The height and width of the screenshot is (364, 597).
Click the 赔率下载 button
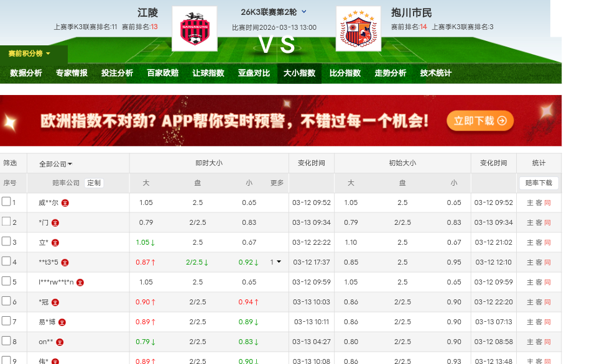[539, 183]
